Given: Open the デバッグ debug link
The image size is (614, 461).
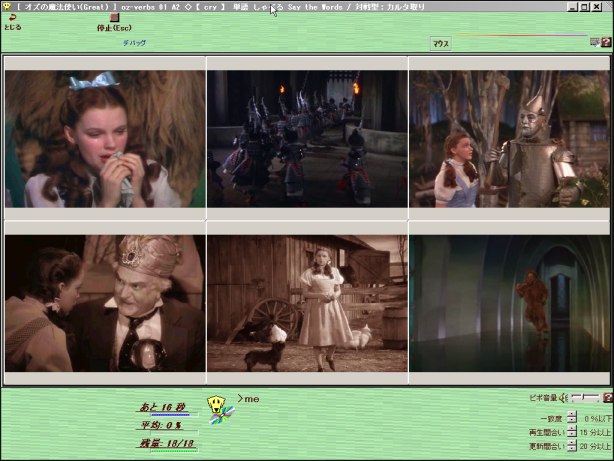Looking at the screenshot, I should click(x=134, y=43).
